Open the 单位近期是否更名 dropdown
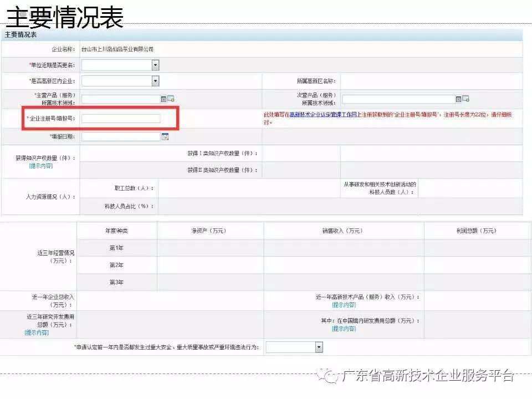This screenshot has height=399, width=532. pos(155,65)
